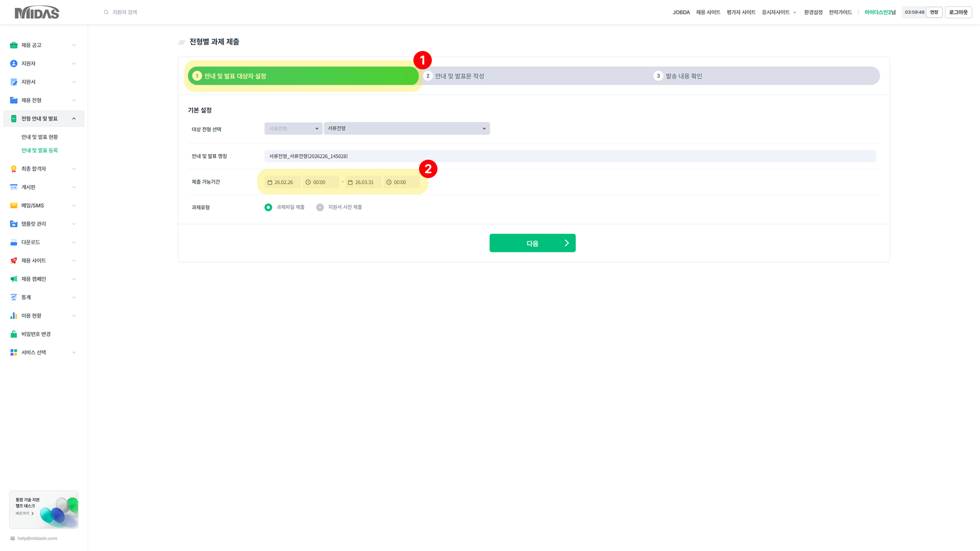Open 안내 및 발표 현황 submenu item
This screenshot has height=551, width=980.
(x=39, y=137)
